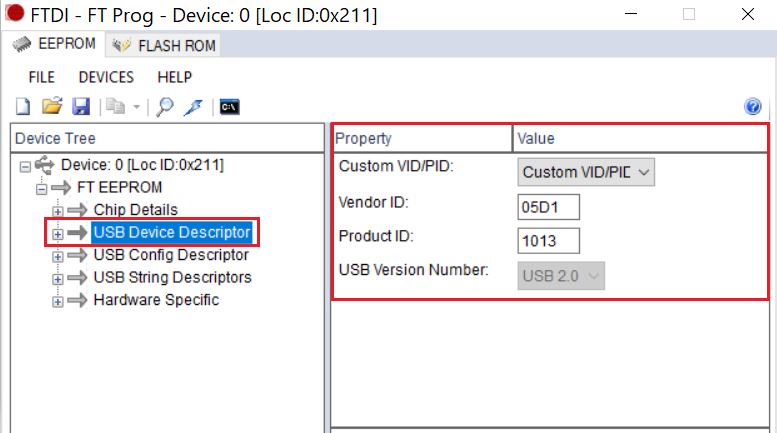Click the save floppy disk icon
This screenshot has height=433, width=777.
coord(81,107)
